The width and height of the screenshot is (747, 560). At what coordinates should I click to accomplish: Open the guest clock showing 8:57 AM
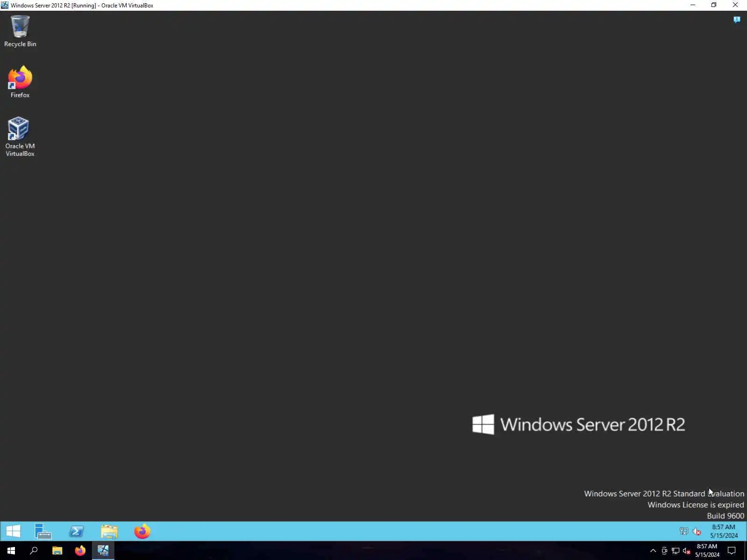(x=724, y=531)
